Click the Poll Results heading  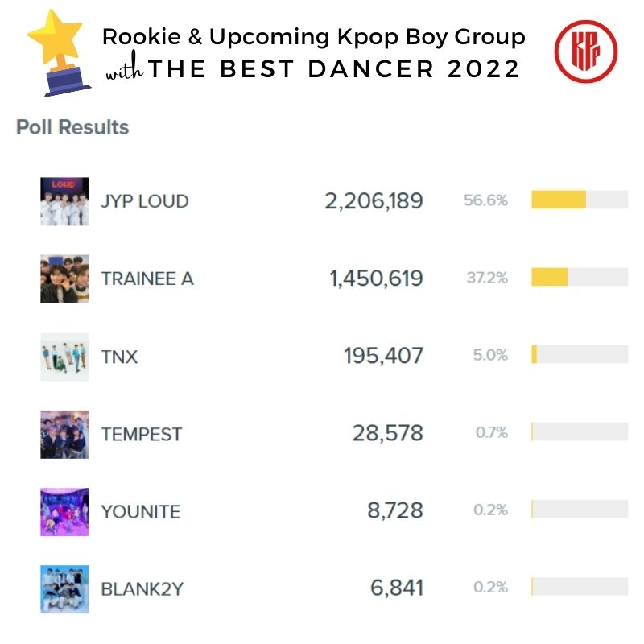[72, 127]
